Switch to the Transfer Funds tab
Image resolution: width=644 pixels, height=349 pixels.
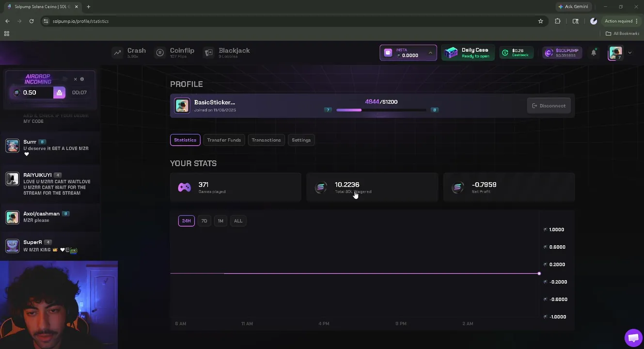tap(224, 140)
